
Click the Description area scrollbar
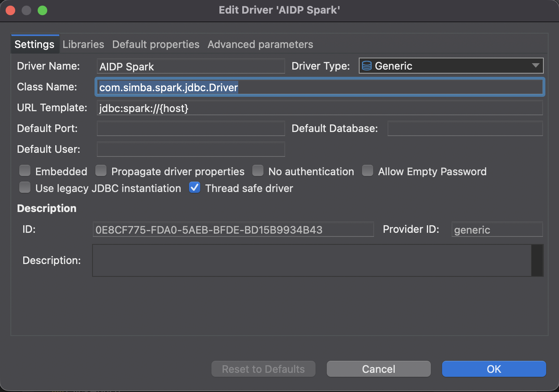[537, 260]
